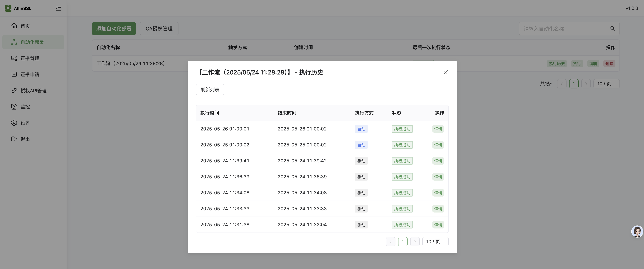
Task: Click 执行历史 in the workflow row
Action: click(557, 64)
